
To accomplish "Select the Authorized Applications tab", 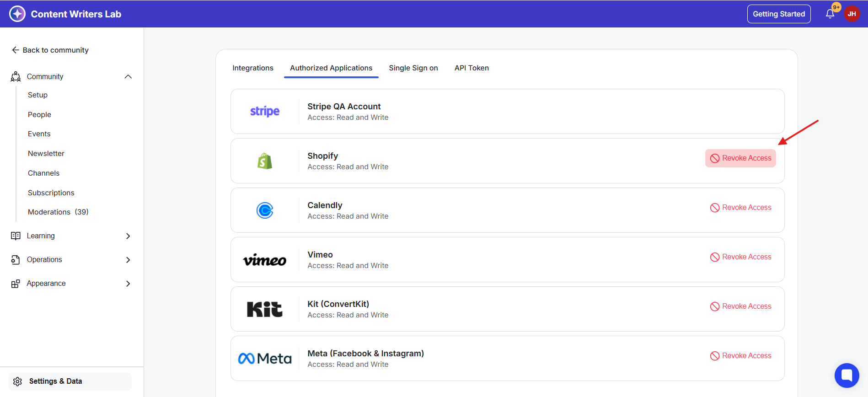I will click(x=331, y=68).
